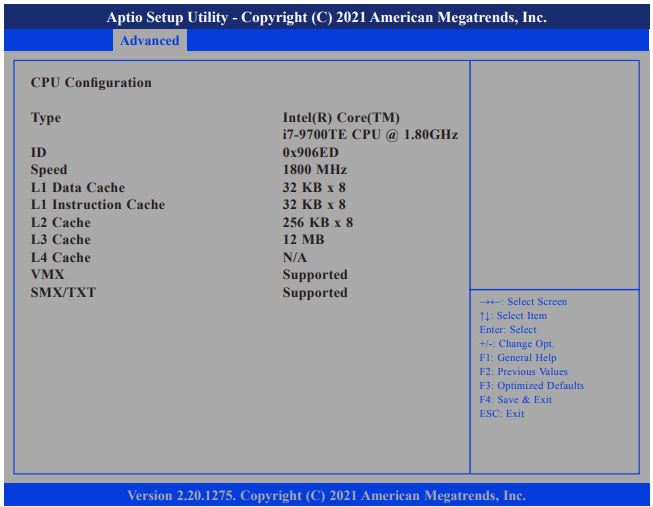Click the i7-9700TE CPU model text

click(x=370, y=135)
